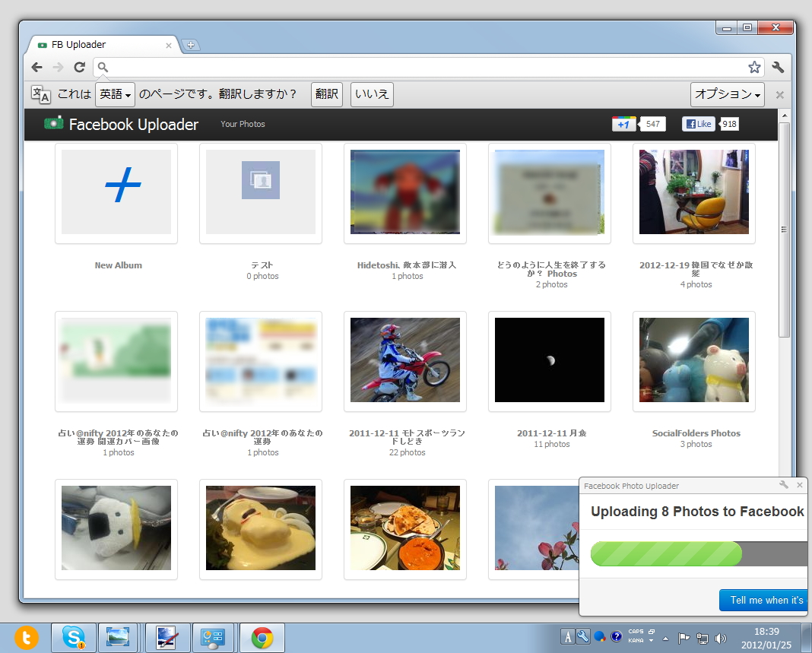
Task: Click the 918 like count
Action: [729, 124]
